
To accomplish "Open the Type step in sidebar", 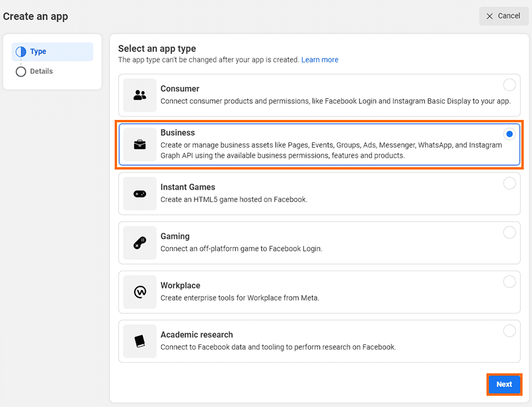I will (38, 52).
